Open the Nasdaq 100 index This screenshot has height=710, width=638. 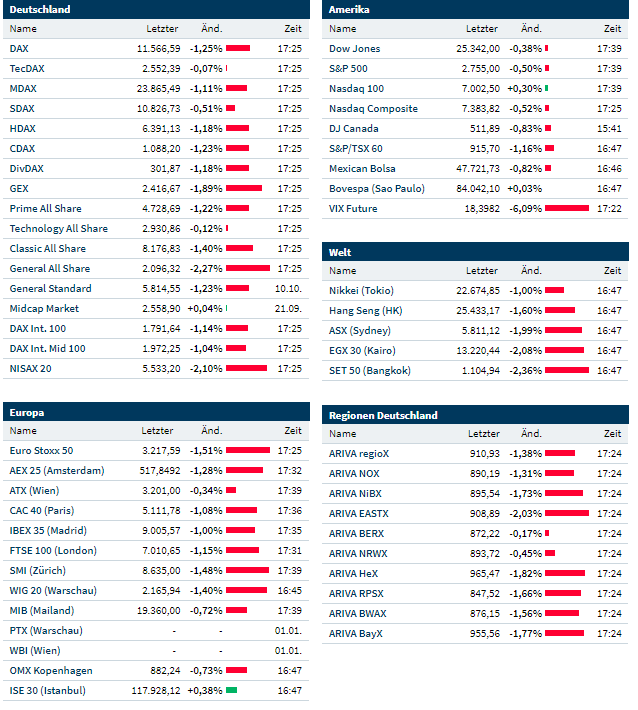click(356, 88)
